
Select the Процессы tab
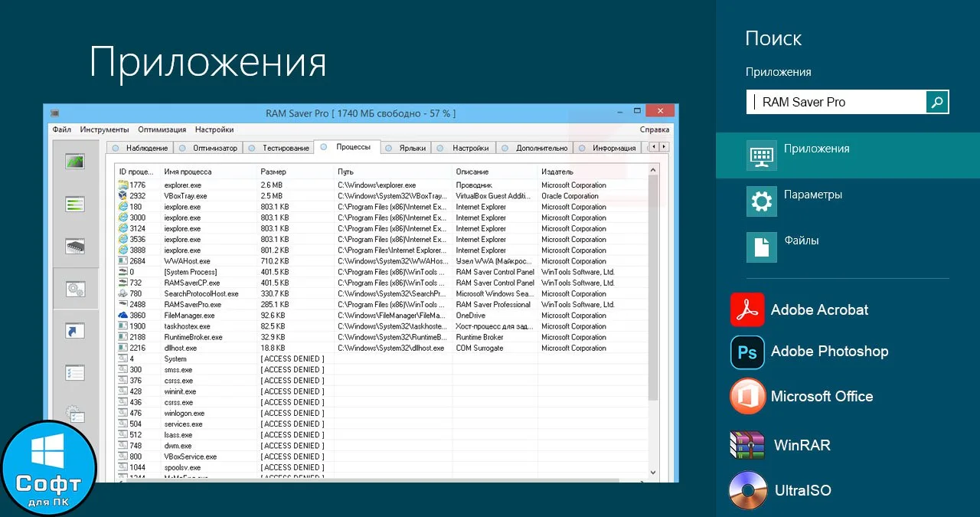347,146
